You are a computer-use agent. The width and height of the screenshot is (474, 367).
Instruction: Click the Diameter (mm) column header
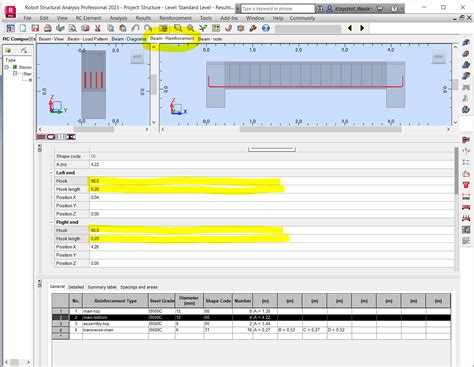pos(189,301)
